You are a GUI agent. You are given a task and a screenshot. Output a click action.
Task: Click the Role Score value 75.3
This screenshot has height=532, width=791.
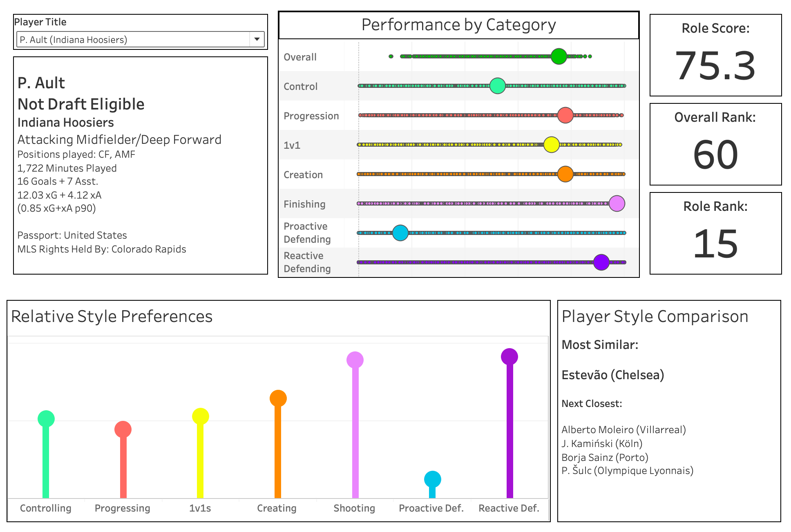715,65
